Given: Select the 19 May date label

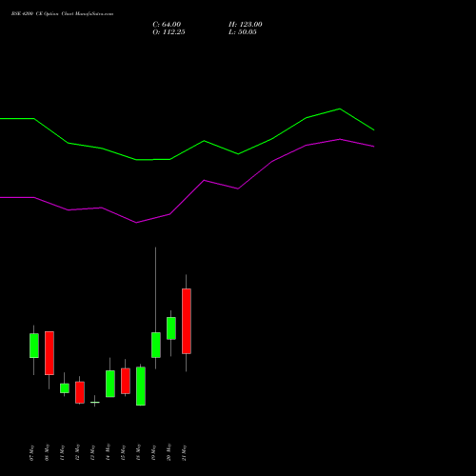Looking at the screenshot, I should click(x=153, y=453).
